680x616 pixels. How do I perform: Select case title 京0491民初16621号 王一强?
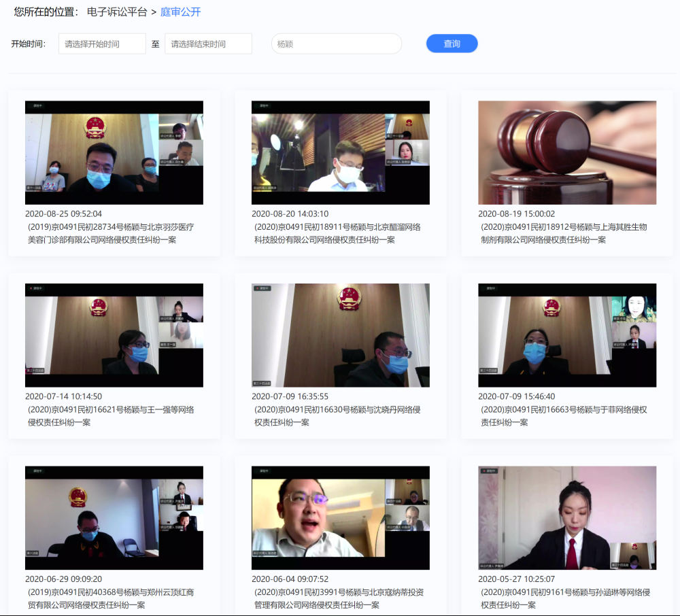click(x=111, y=415)
